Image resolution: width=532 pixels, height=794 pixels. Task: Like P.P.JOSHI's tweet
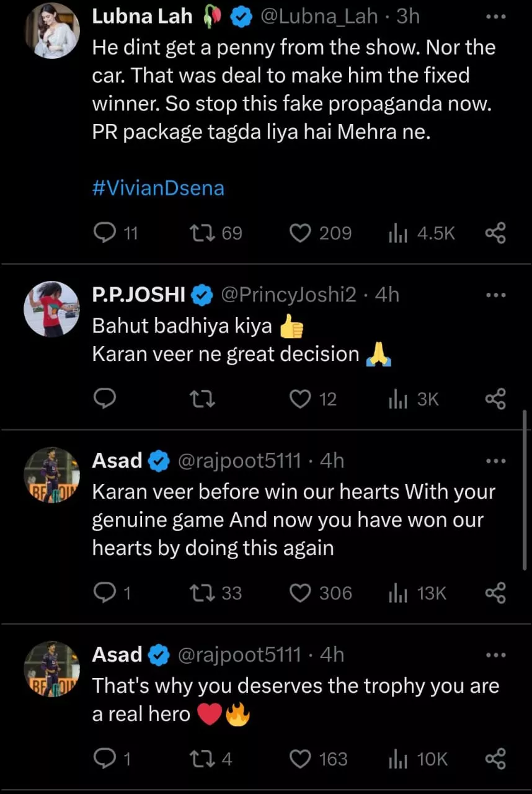coord(301,399)
